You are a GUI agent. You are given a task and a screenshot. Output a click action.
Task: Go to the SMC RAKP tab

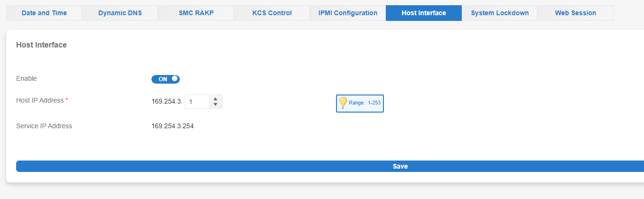point(196,13)
